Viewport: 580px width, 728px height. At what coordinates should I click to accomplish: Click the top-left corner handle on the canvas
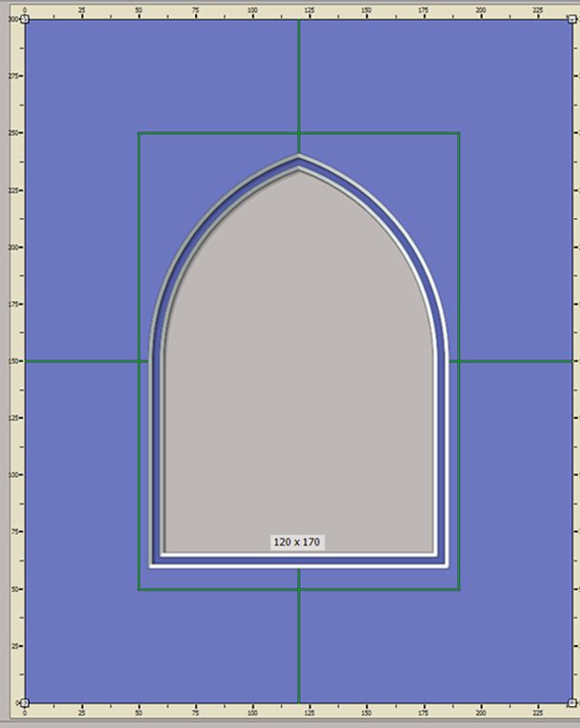[25, 19]
